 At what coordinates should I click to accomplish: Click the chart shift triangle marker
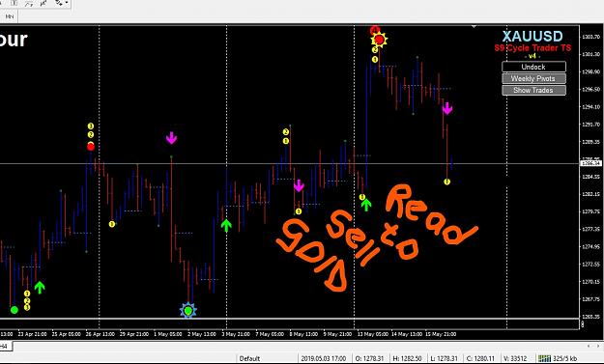pyautogui.click(x=474, y=26)
